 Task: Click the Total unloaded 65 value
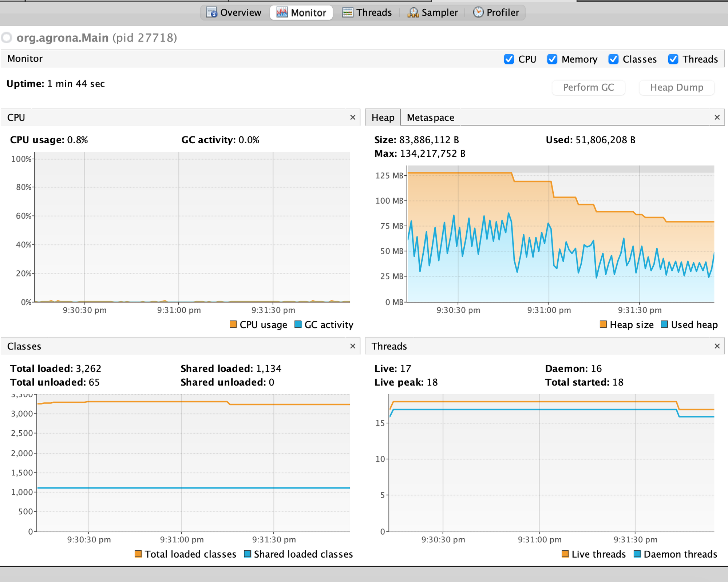pyautogui.click(x=94, y=382)
